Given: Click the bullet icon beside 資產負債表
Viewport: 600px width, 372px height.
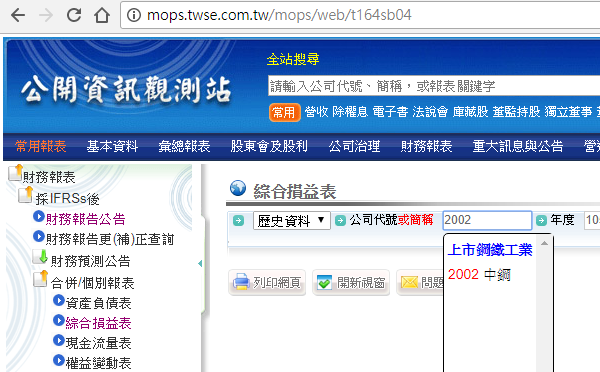Looking at the screenshot, I should tap(59, 300).
